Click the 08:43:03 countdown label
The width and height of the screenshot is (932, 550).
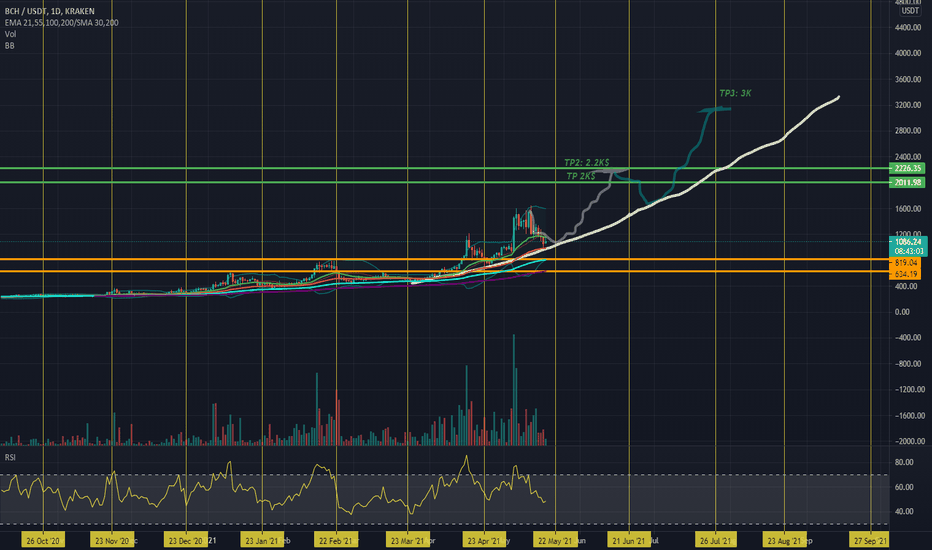click(x=908, y=252)
